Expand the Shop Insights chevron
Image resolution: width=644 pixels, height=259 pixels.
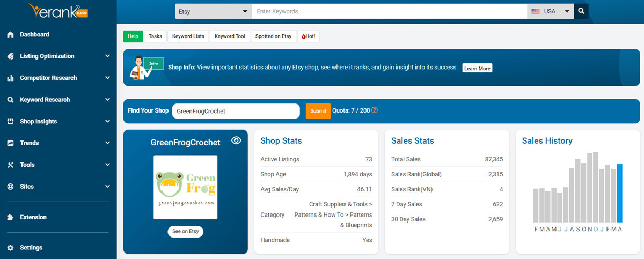point(107,121)
